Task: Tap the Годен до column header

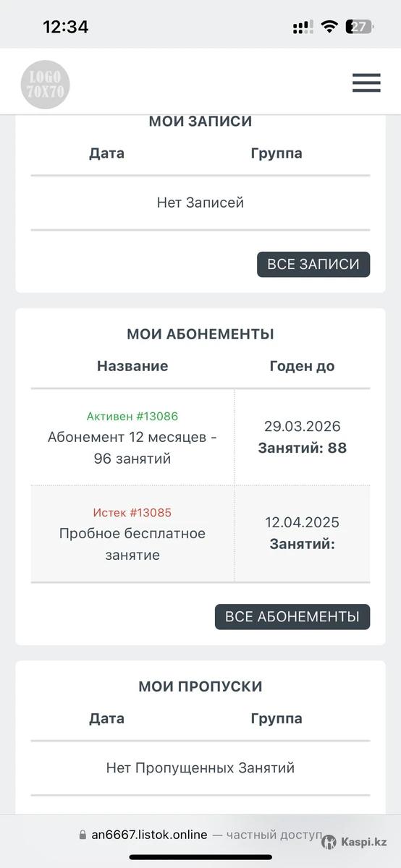Action: pyautogui.click(x=303, y=366)
